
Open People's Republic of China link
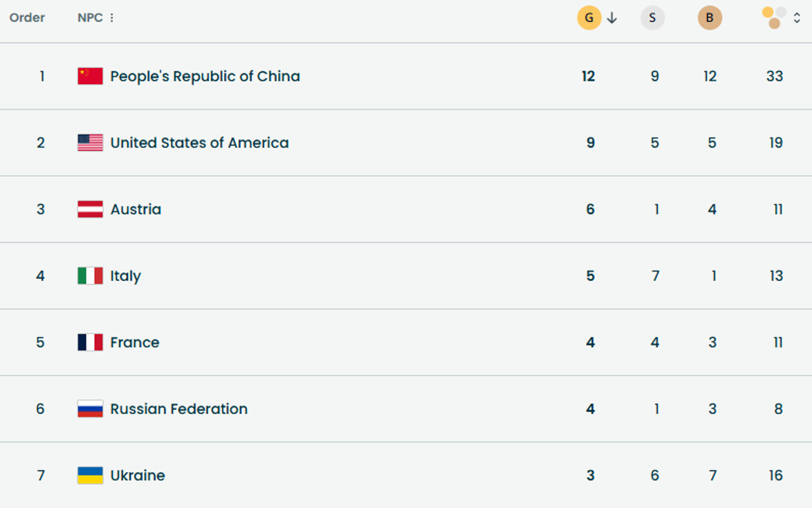pyautogui.click(x=205, y=77)
